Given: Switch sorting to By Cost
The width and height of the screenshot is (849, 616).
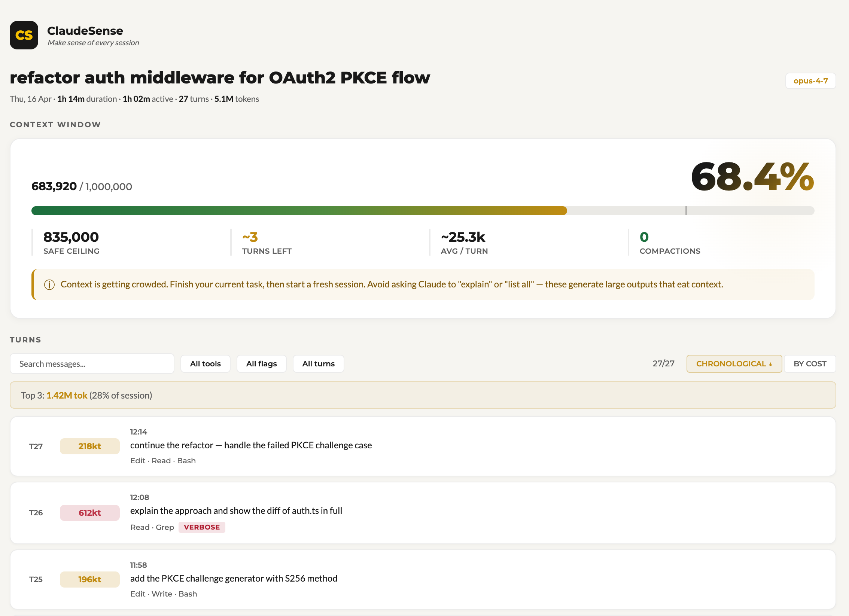Looking at the screenshot, I should (x=810, y=364).
